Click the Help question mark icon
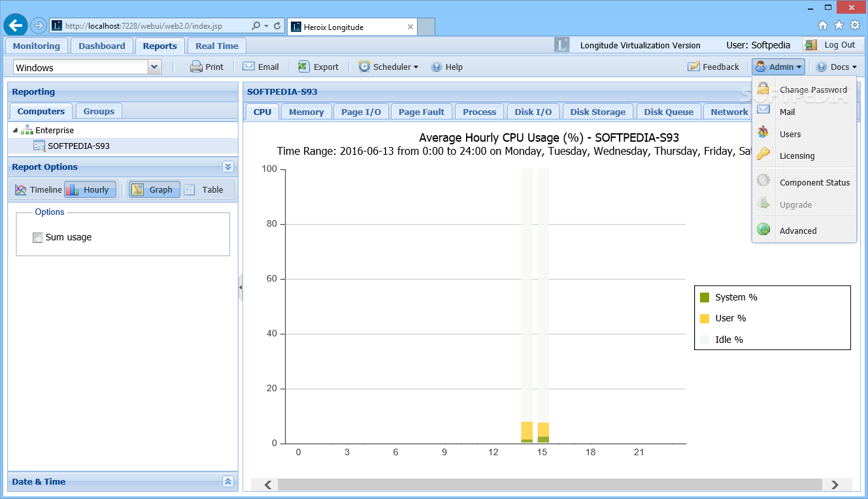868x499 pixels. click(437, 67)
